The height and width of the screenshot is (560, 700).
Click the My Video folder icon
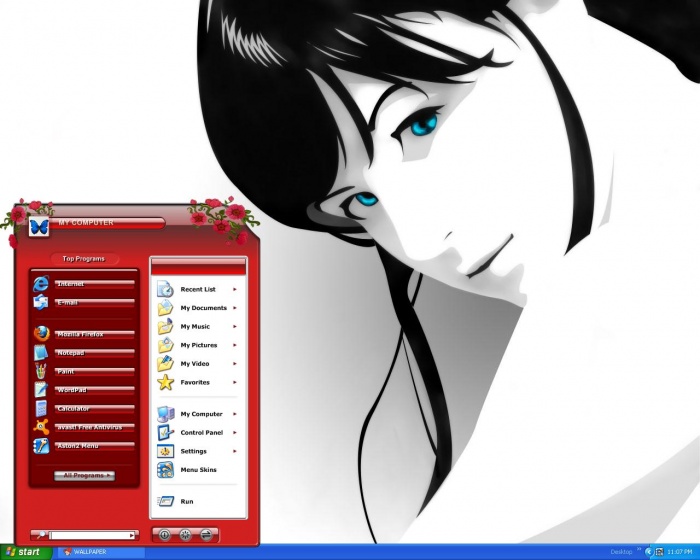(x=165, y=364)
